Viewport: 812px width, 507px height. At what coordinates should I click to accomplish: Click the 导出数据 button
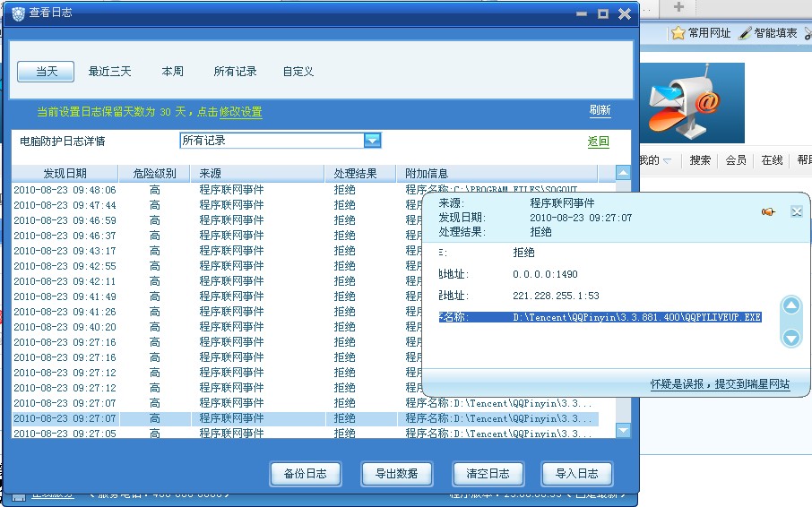397,473
